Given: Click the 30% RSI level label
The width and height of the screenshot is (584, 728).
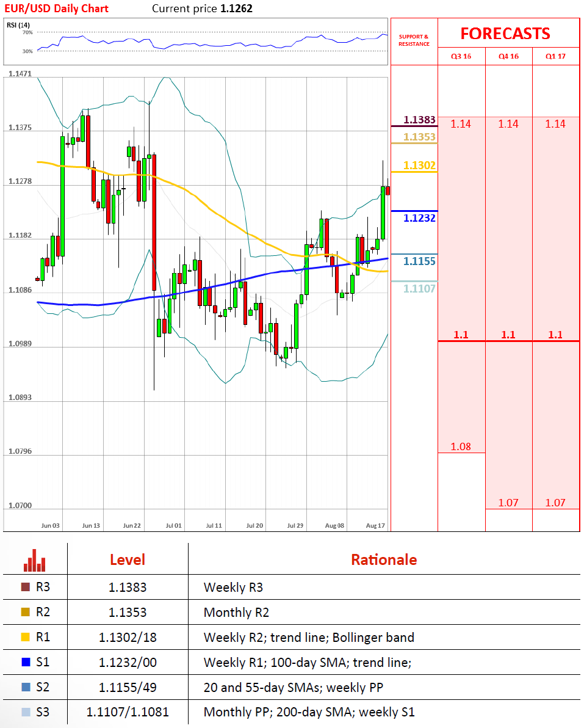Looking at the screenshot, I should point(27,51).
